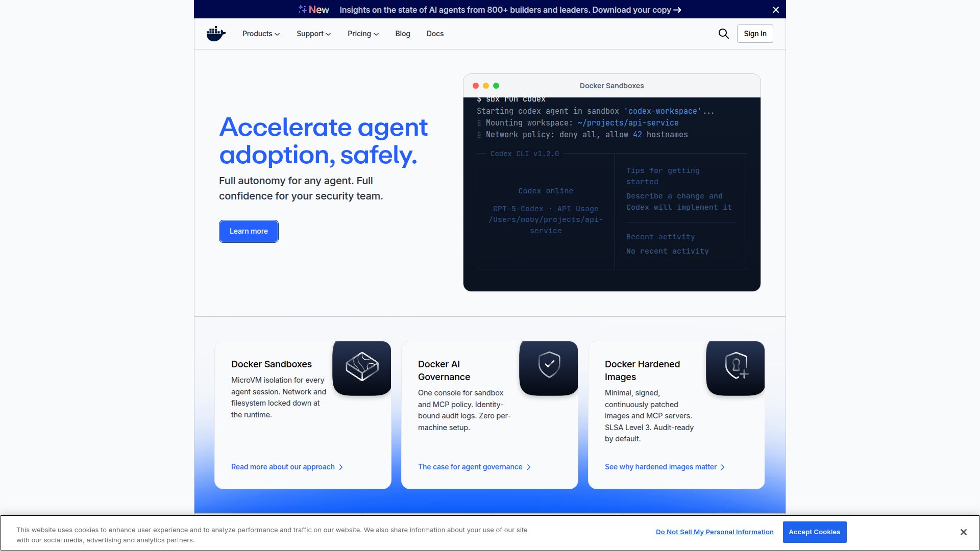
Task: Dismiss the top announcement banner
Action: pos(776,10)
